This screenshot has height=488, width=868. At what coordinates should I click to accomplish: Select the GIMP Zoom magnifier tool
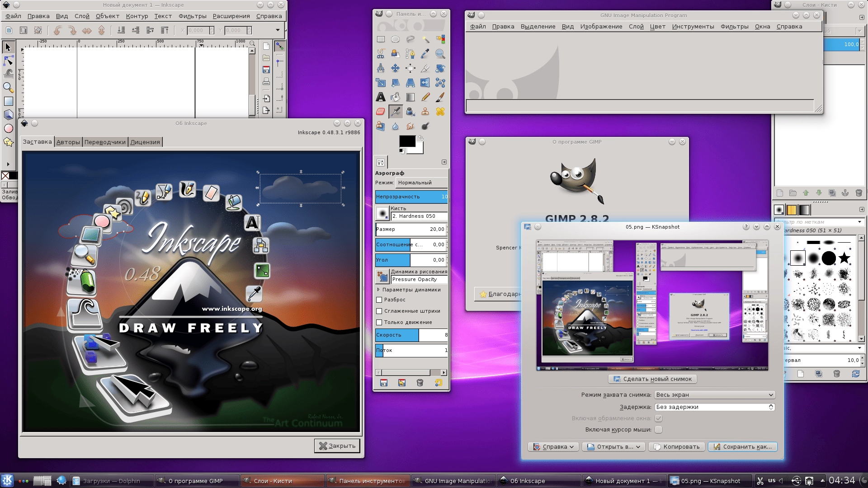click(440, 54)
